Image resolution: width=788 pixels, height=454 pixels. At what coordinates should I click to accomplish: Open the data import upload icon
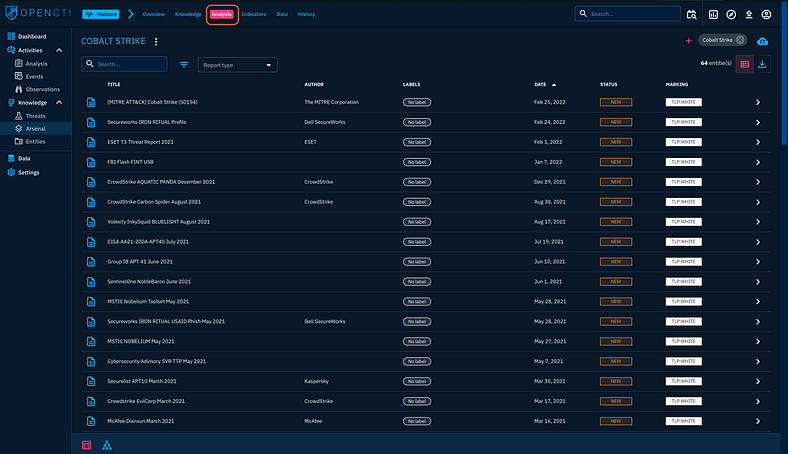point(749,15)
